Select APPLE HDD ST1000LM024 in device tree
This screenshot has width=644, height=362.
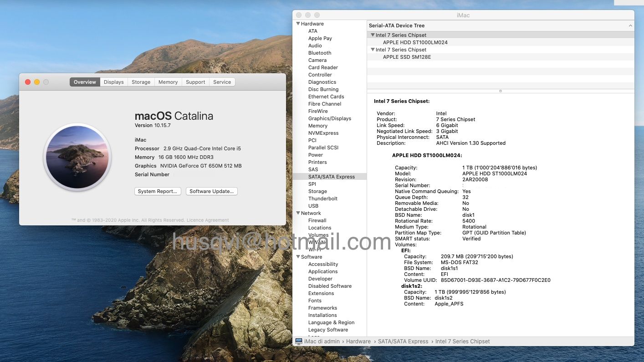pos(415,42)
